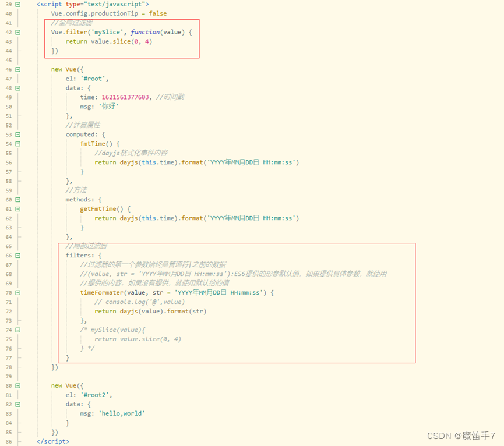Click the 'fmtTime()' method name

[96, 144]
